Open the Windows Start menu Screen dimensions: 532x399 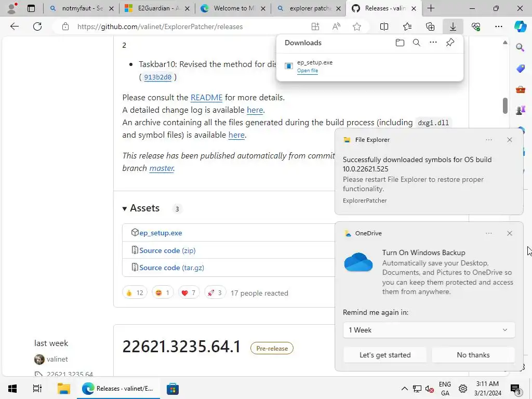[x=12, y=389]
